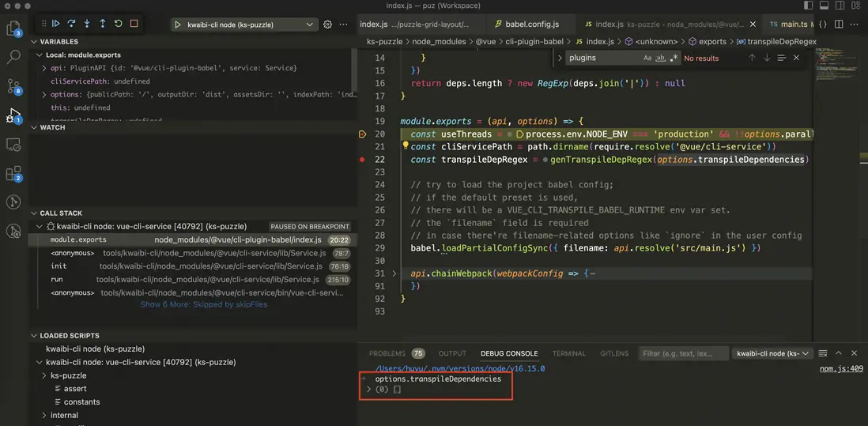Click the Step Over debug icon
868x426 pixels.
pyautogui.click(x=71, y=24)
